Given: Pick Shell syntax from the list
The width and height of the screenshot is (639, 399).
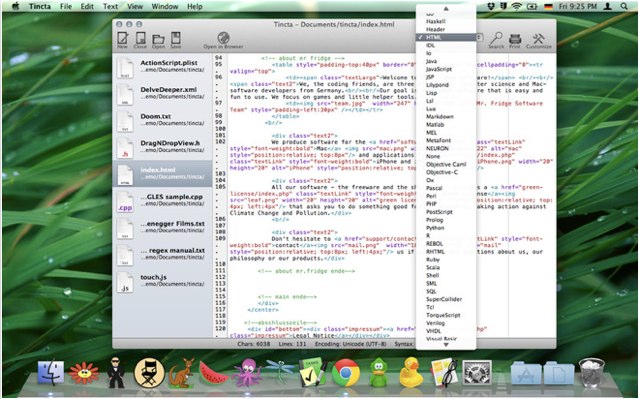Looking at the screenshot, I should 446,276.
